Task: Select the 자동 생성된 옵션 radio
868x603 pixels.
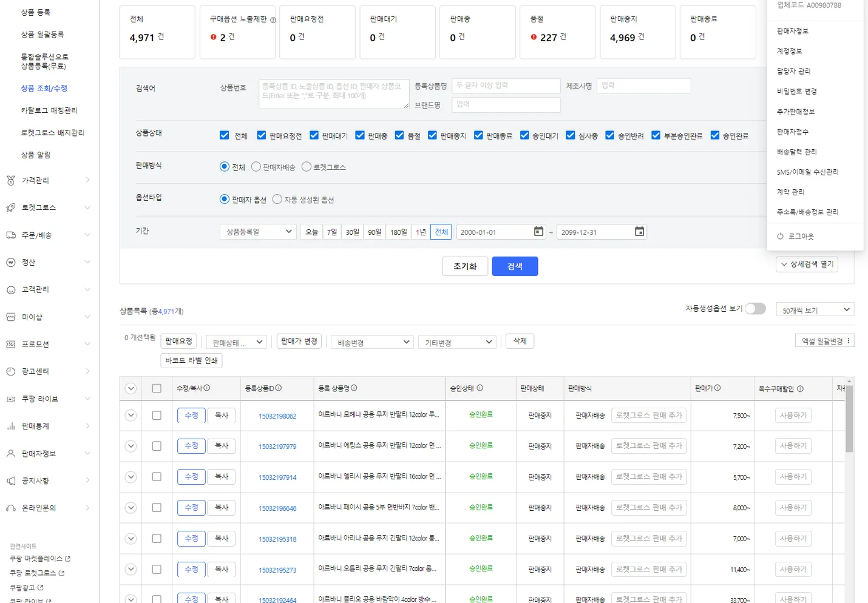Action: (x=277, y=199)
